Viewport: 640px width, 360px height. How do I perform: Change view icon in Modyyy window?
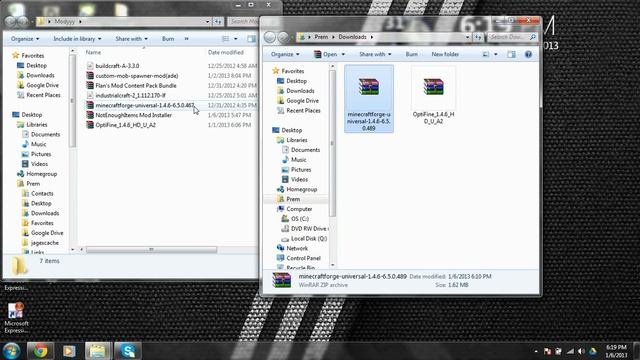click(x=225, y=39)
